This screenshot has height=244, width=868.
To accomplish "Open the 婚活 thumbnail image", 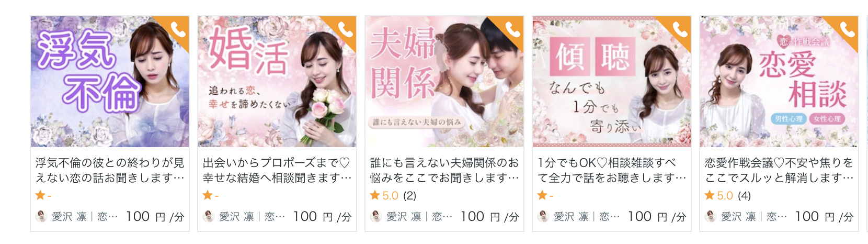I will (277, 82).
